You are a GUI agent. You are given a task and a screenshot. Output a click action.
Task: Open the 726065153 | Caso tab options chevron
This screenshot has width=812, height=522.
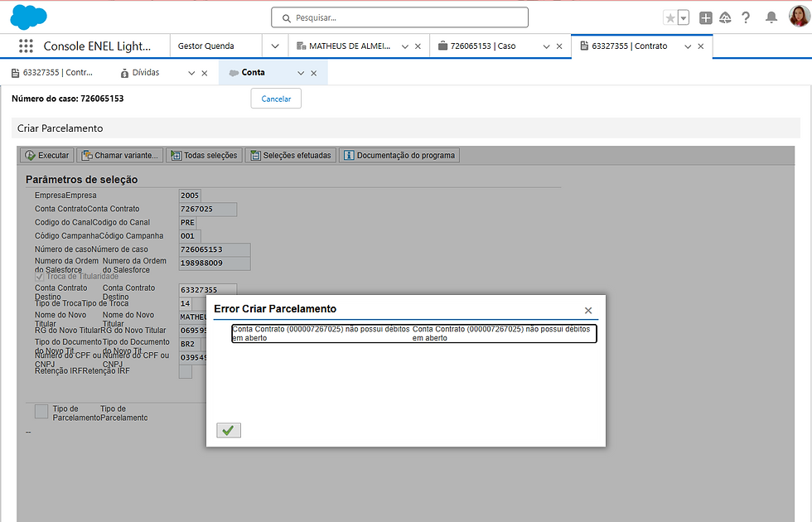point(546,46)
